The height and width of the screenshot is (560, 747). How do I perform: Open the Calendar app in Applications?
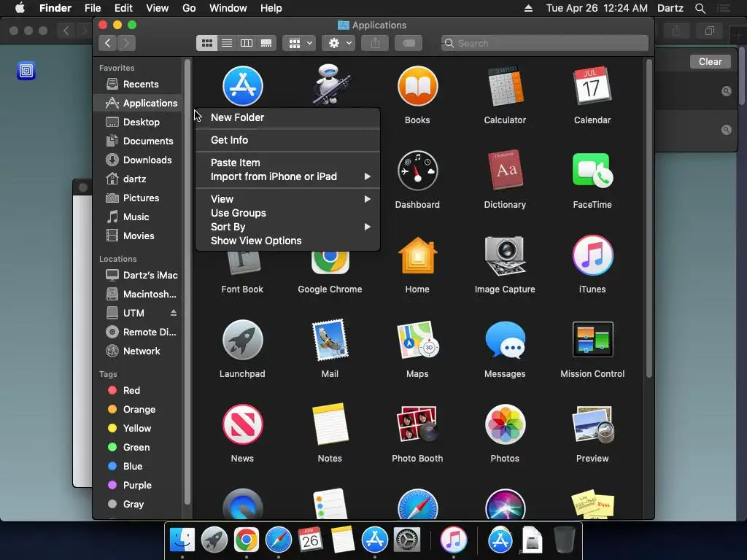[x=592, y=85]
